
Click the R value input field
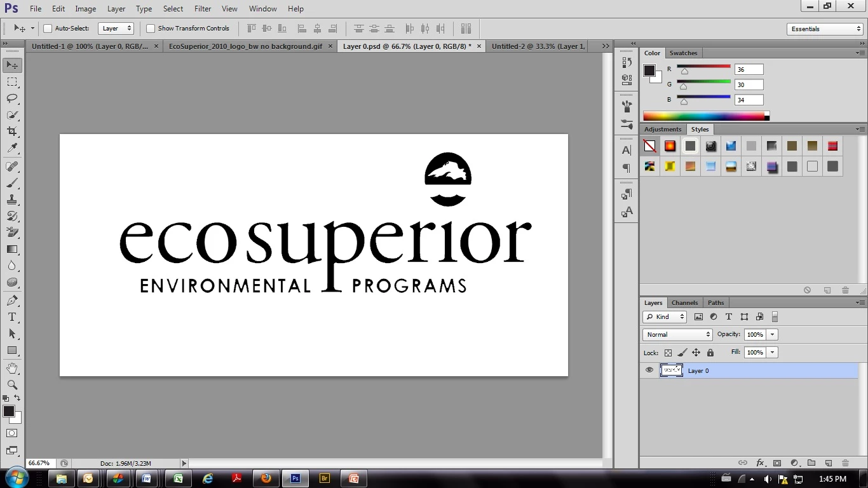(749, 69)
